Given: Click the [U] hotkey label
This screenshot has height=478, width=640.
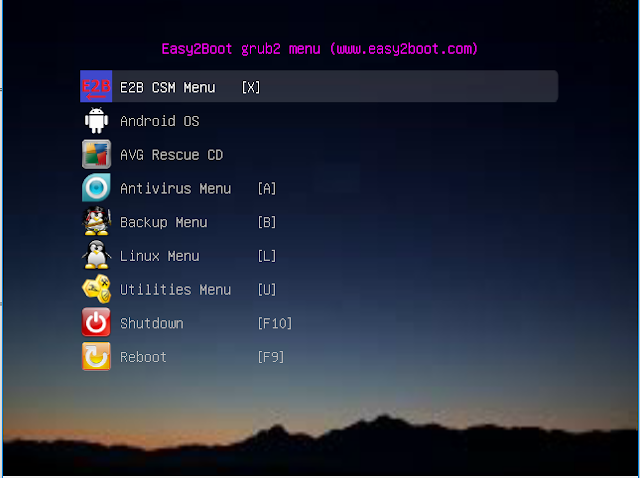Looking at the screenshot, I should (267, 289).
